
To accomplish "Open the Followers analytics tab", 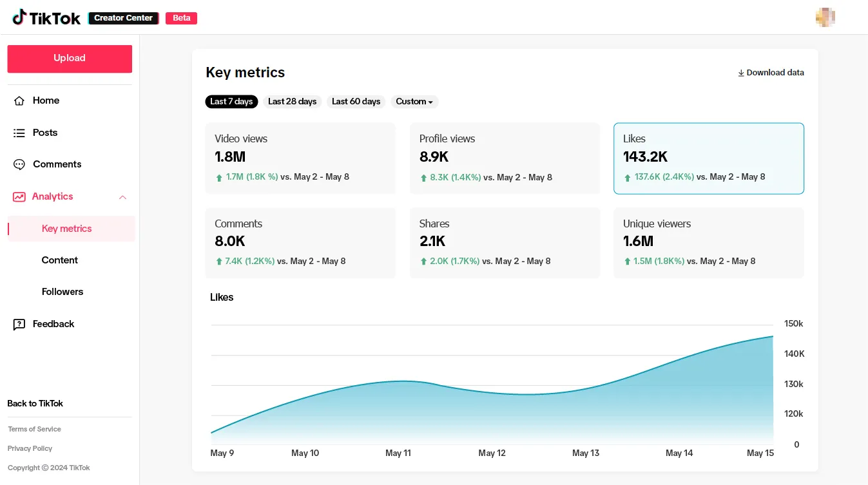I will (63, 292).
